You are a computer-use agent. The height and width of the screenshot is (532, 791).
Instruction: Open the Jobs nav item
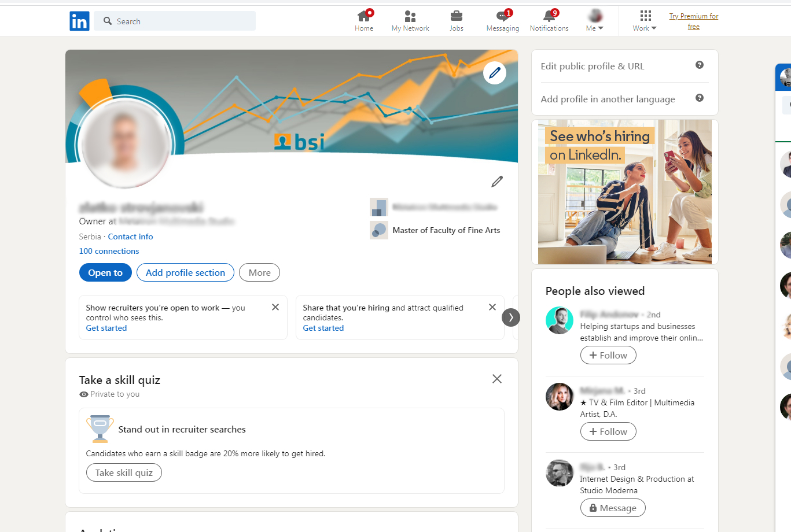click(457, 21)
